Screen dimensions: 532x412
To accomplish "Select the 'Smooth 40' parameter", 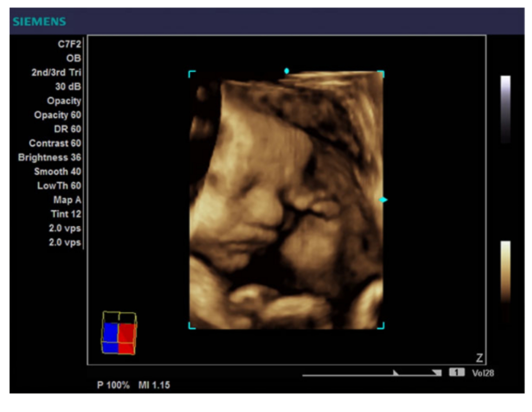I will (58, 171).
